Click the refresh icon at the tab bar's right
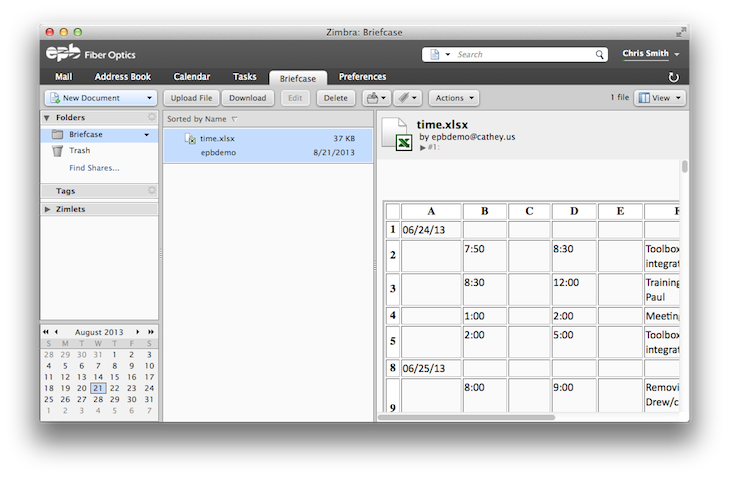This screenshot has height=477, width=729. click(673, 77)
